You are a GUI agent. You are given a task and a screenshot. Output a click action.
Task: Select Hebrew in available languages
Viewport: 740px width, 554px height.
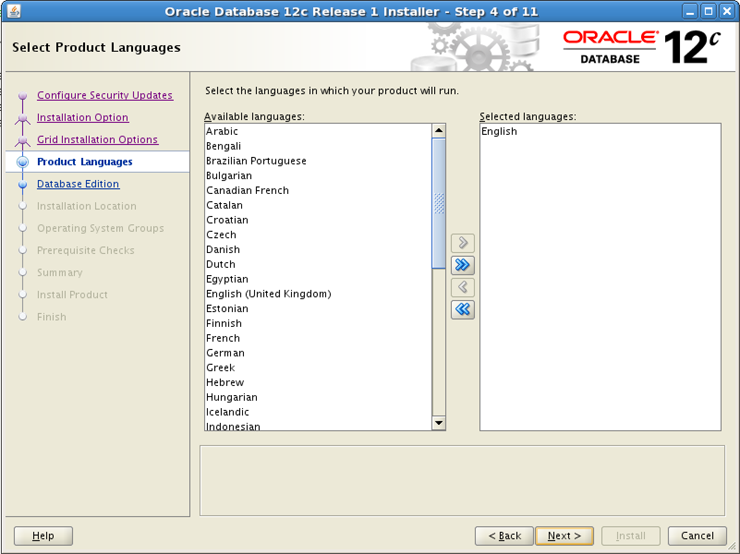click(318, 382)
